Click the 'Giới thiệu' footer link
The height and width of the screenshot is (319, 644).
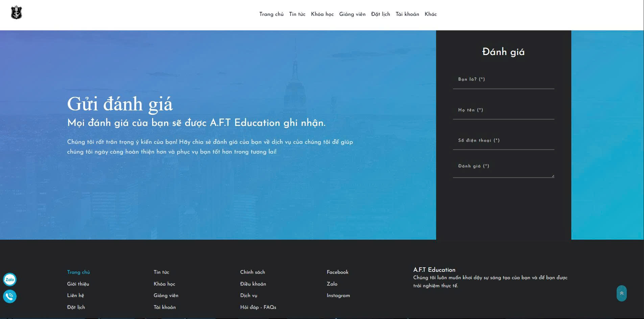[x=78, y=284]
